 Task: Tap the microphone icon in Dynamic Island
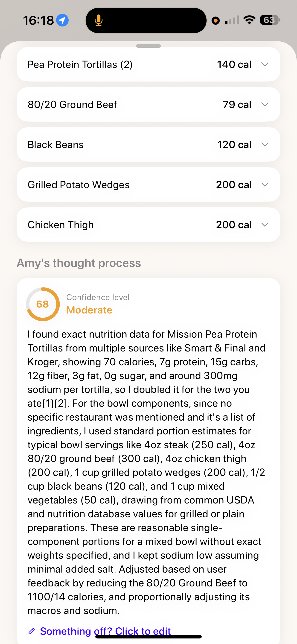pos(99,20)
